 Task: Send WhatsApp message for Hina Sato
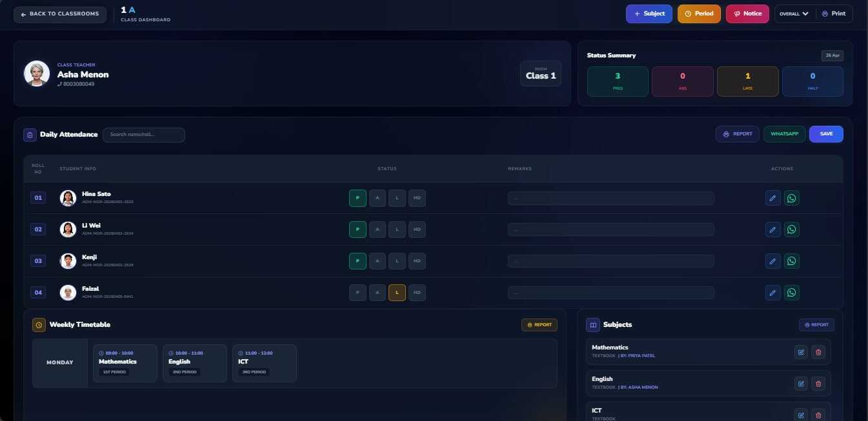point(792,198)
